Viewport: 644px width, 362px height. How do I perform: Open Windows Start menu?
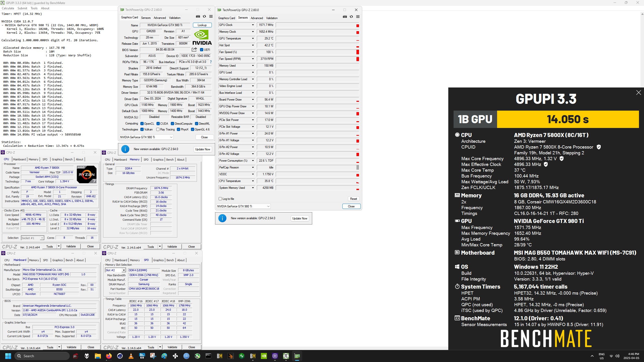[8, 356]
